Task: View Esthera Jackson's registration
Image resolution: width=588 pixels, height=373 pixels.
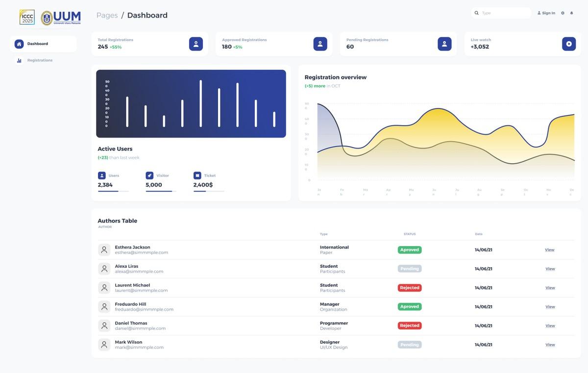Action: click(x=550, y=250)
